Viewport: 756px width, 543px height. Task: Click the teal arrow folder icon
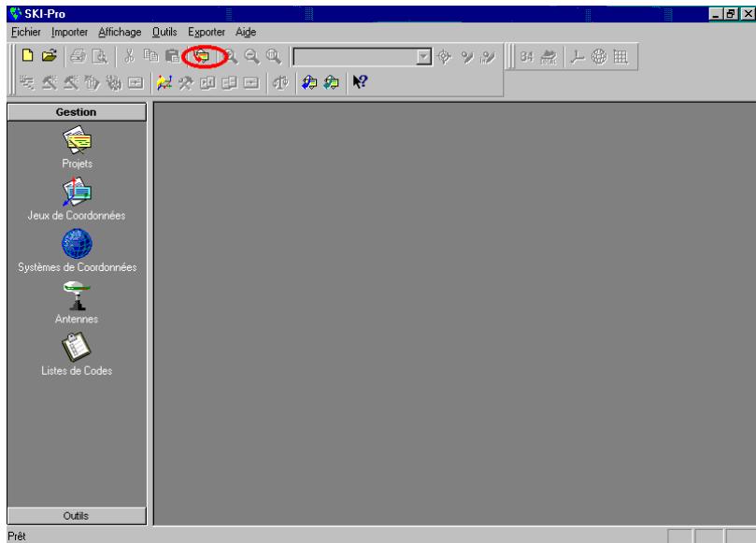pyautogui.click(x=331, y=82)
